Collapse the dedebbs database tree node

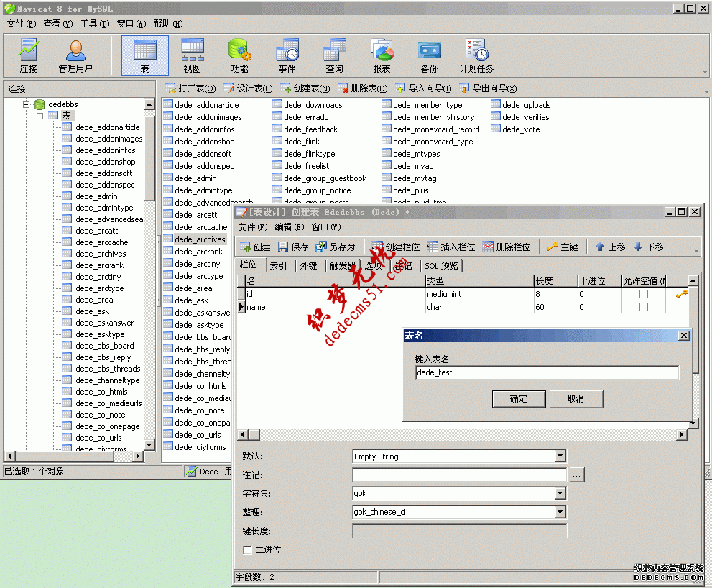[x=27, y=104]
